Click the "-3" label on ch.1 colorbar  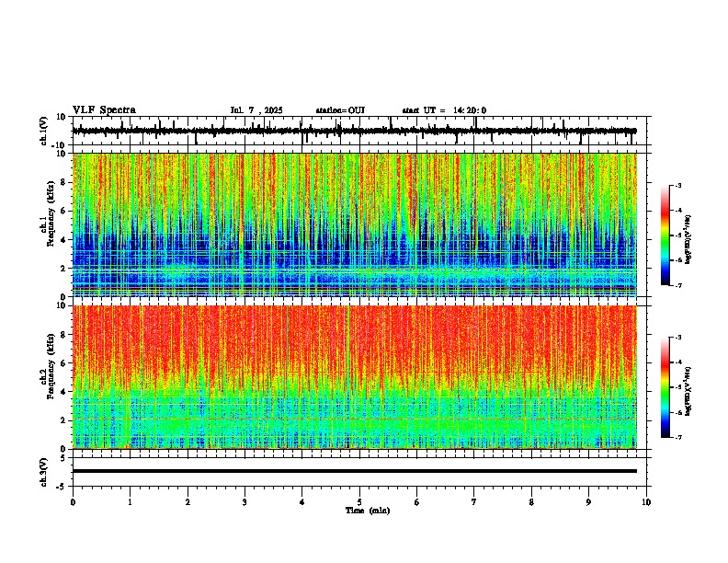tap(677, 185)
